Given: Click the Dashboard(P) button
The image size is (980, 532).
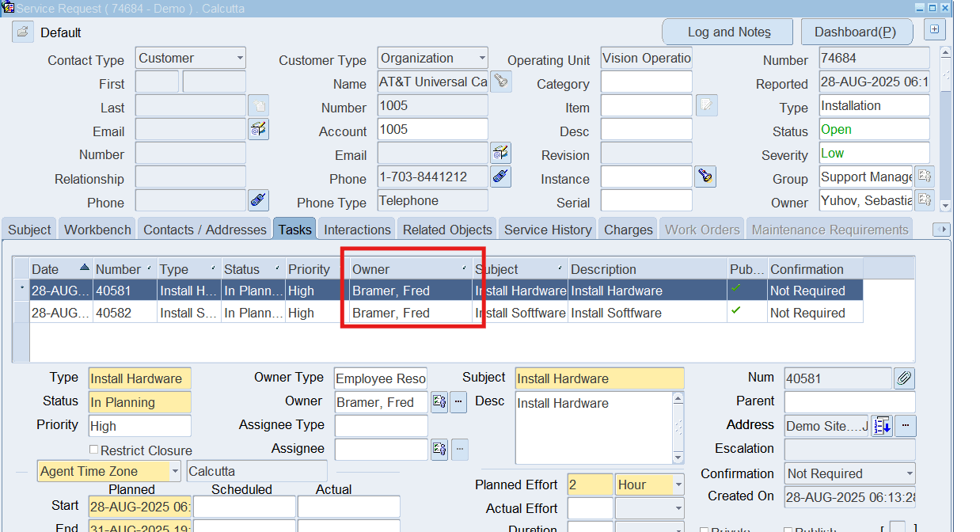Looking at the screenshot, I should pyautogui.click(x=856, y=32).
